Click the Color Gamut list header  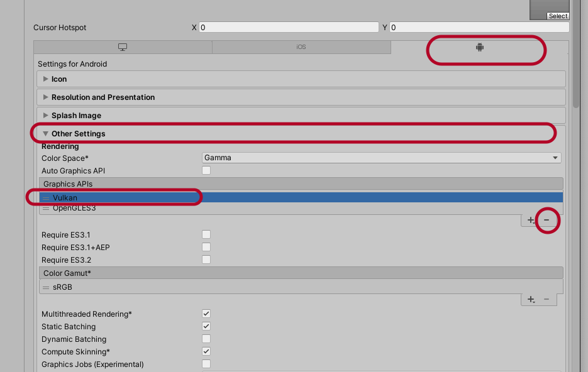coord(301,273)
